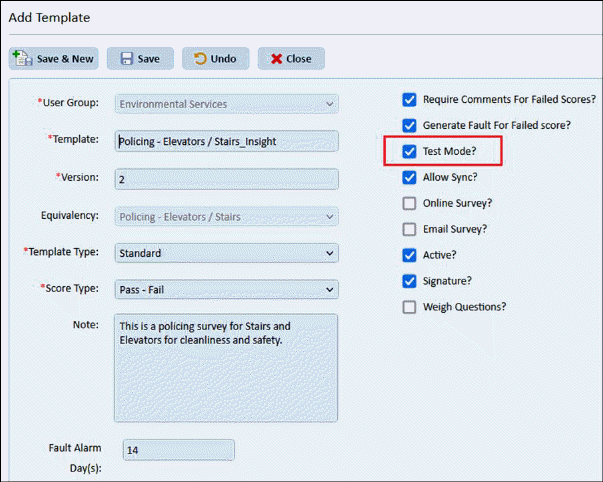Open the Template Type dropdown
Image resolution: width=603 pixels, height=482 pixels.
[x=227, y=253]
